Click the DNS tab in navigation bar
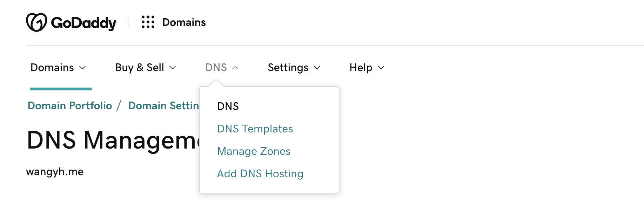The width and height of the screenshot is (644, 206). point(216,68)
